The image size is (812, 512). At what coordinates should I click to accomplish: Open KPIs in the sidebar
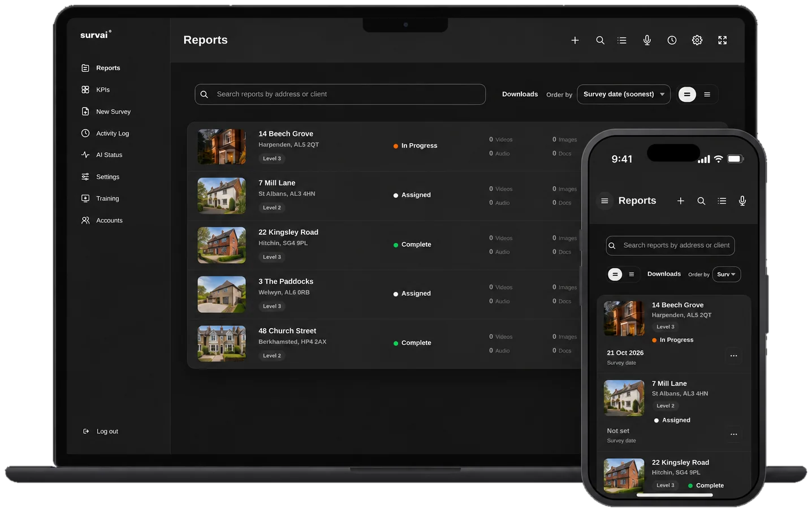coord(102,89)
